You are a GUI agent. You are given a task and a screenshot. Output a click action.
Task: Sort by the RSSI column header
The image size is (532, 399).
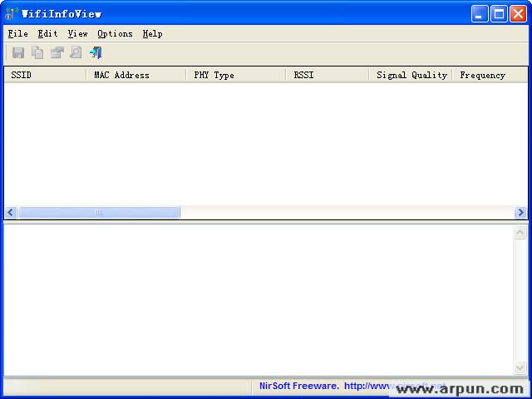click(x=328, y=75)
